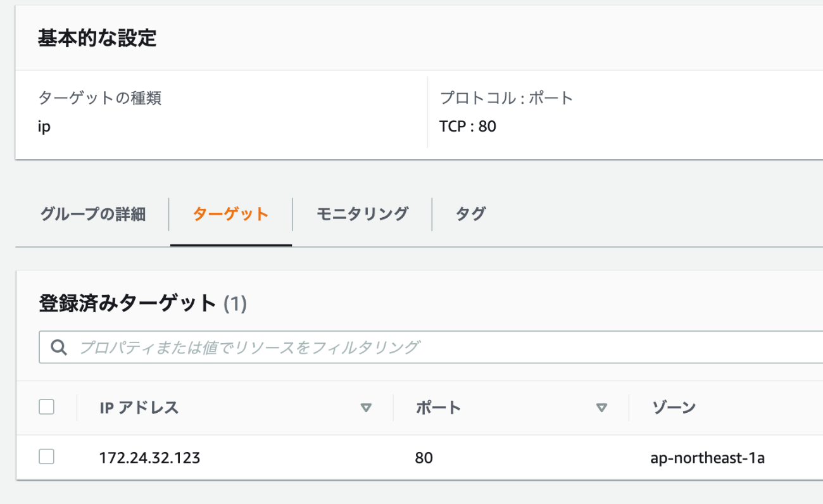
Task: Click the 基本的な設定 panel heading
Action: click(97, 39)
